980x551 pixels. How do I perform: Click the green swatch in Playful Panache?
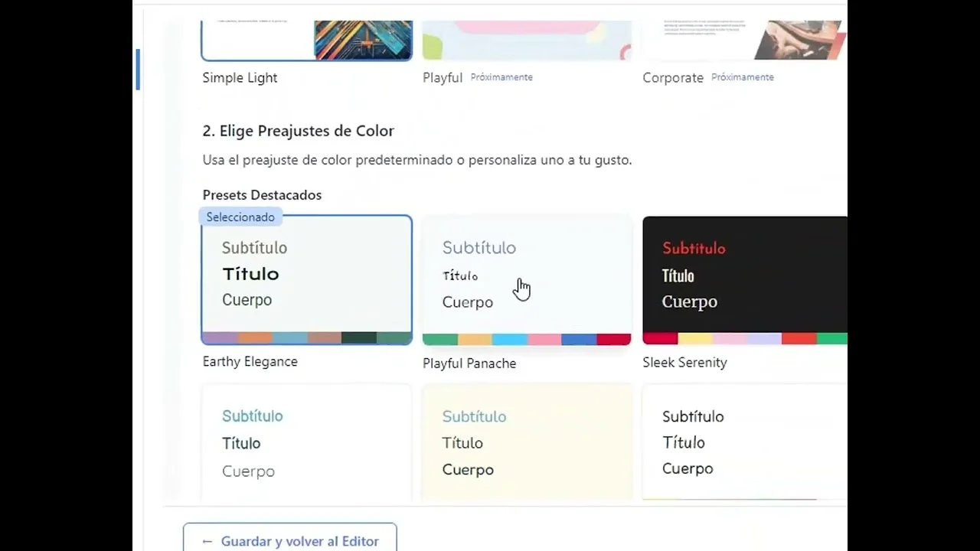(440, 340)
